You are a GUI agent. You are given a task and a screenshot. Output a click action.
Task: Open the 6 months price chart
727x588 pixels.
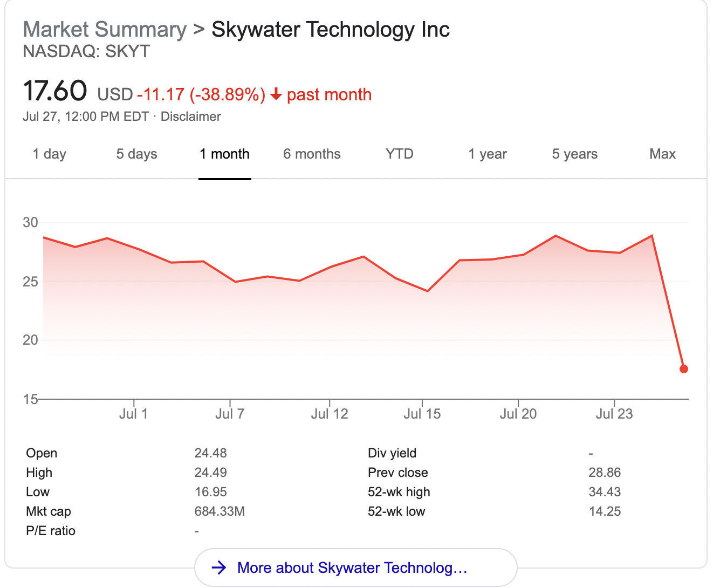click(312, 154)
